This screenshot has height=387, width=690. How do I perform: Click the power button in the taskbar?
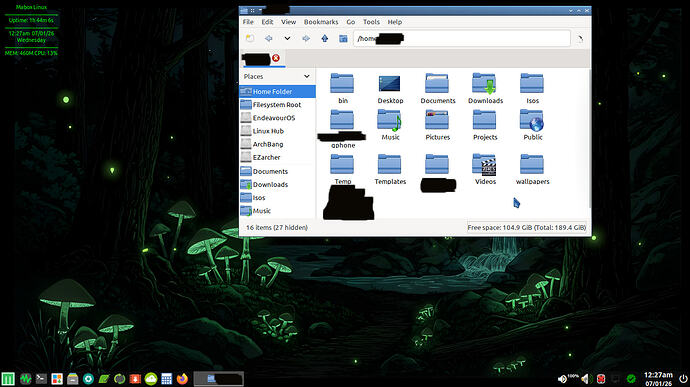683,379
